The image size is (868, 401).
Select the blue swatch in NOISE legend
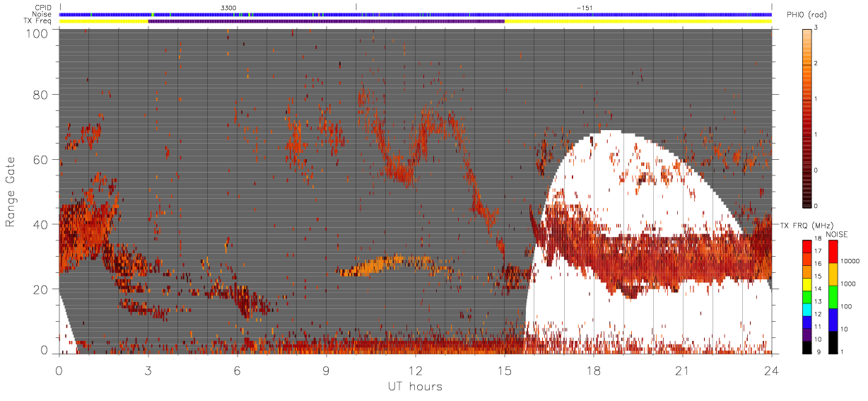834,320
